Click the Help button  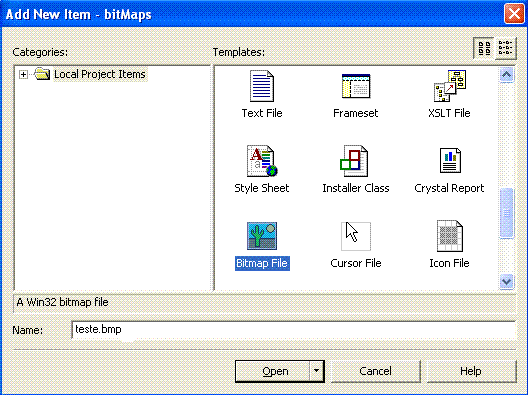[x=471, y=371]
